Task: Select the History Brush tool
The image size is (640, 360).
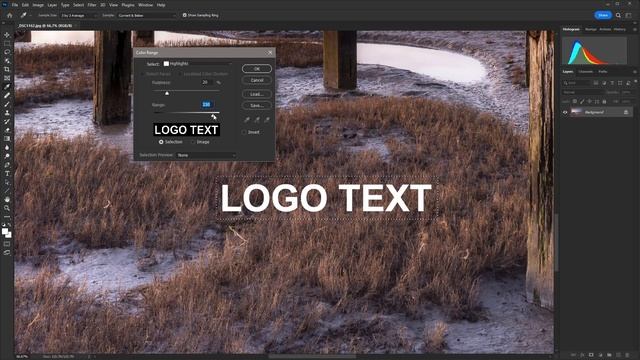Action: tap(7, 121)
